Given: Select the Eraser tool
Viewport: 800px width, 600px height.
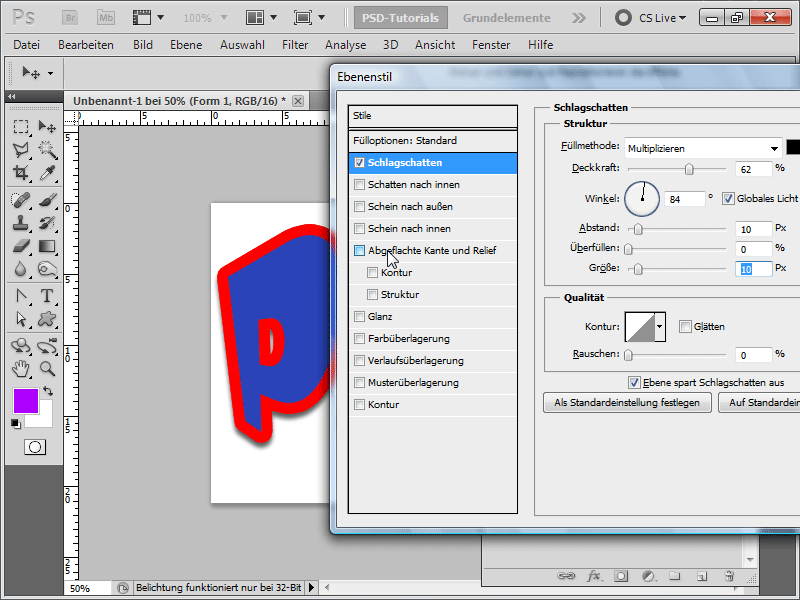Looking at the screenshot, I should 20,246.
